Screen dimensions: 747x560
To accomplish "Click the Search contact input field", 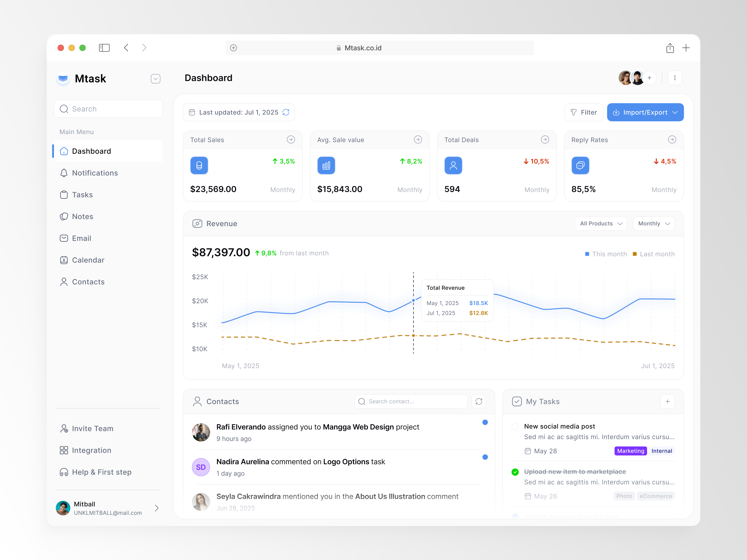I will [411, 401].
